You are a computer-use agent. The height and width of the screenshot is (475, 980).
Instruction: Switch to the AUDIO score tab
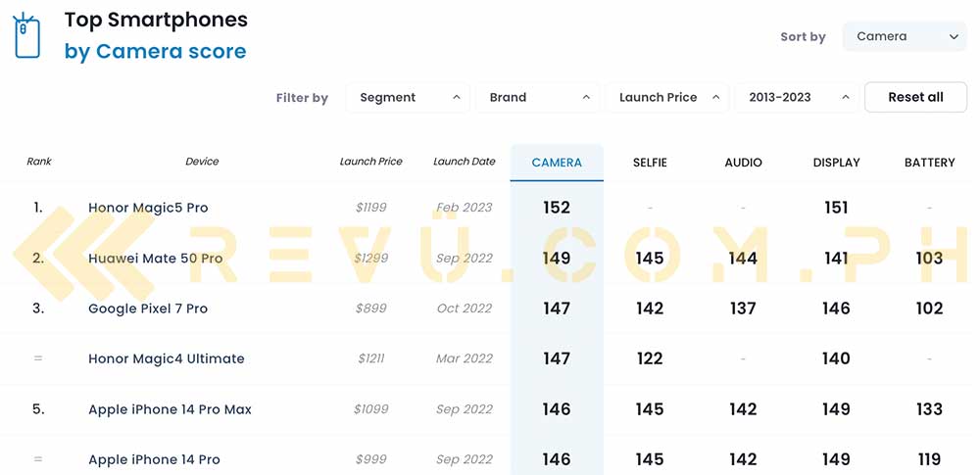[743, 163]
